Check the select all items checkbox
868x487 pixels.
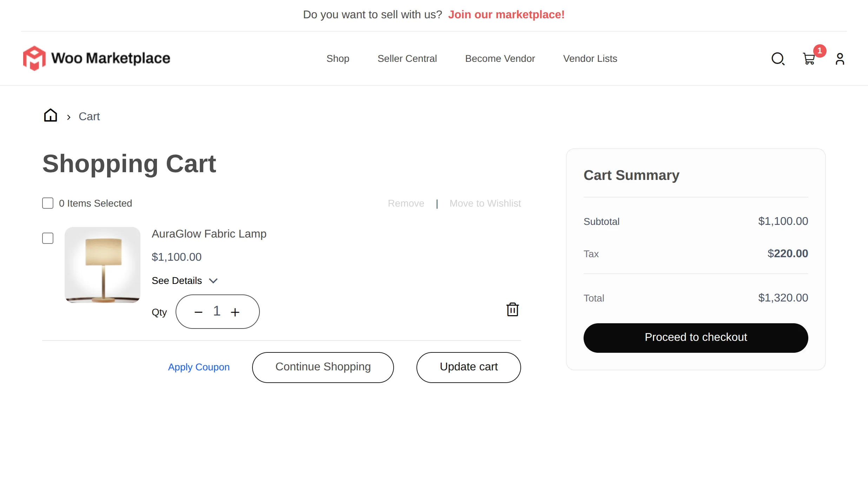pos(47,203)
